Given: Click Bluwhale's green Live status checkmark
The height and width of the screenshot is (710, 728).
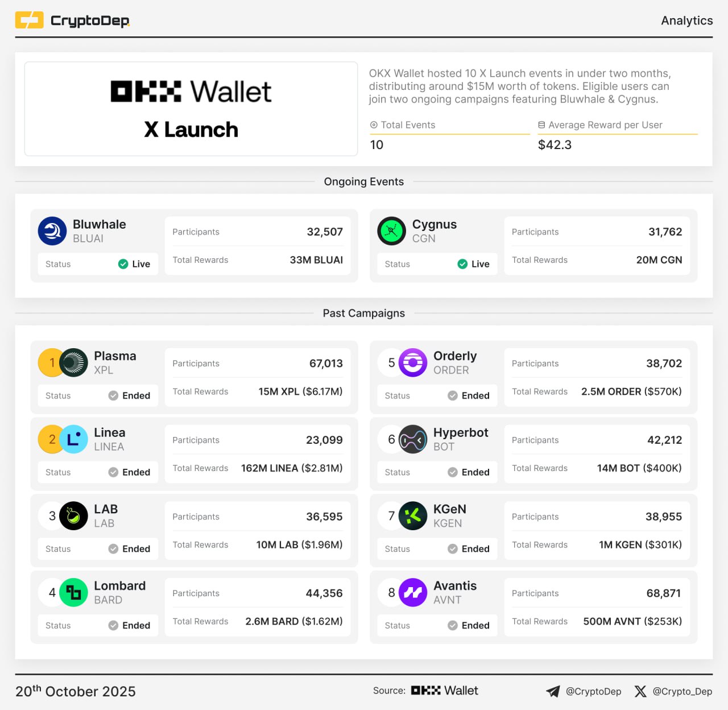Looking at the screenshot, I should [x=123, y=264].
